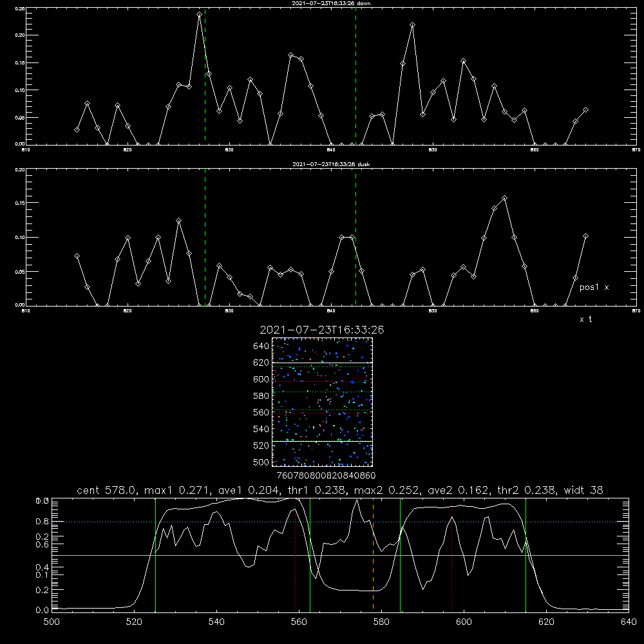
Task: Click y-axis label 0.15 on the dawn plot
Action: coord(20,63)
